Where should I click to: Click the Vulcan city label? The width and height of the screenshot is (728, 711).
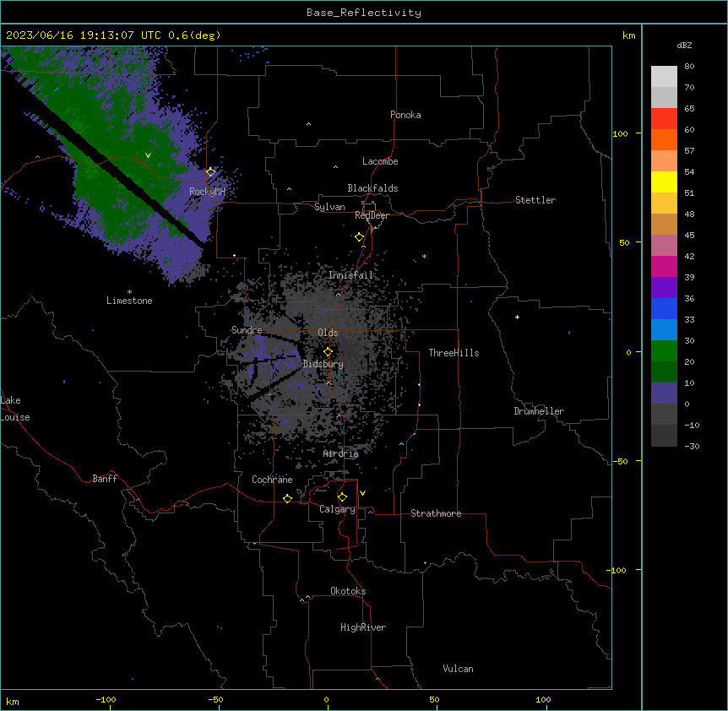pyautogui.click(x=459, y=669)
